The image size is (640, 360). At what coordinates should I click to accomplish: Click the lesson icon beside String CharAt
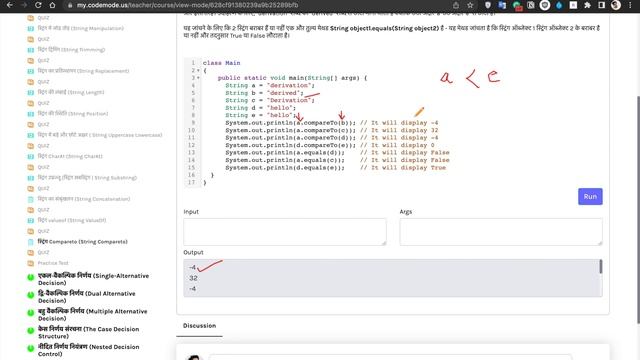31,156
